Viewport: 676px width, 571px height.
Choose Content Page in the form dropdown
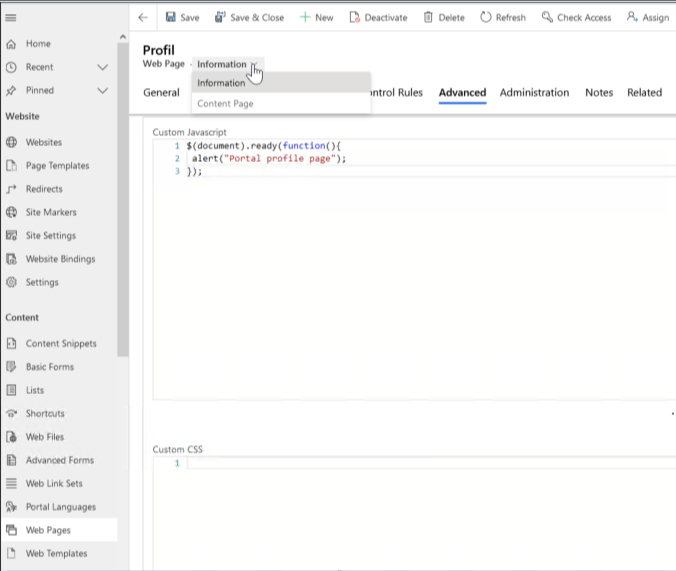click(281, 104)
